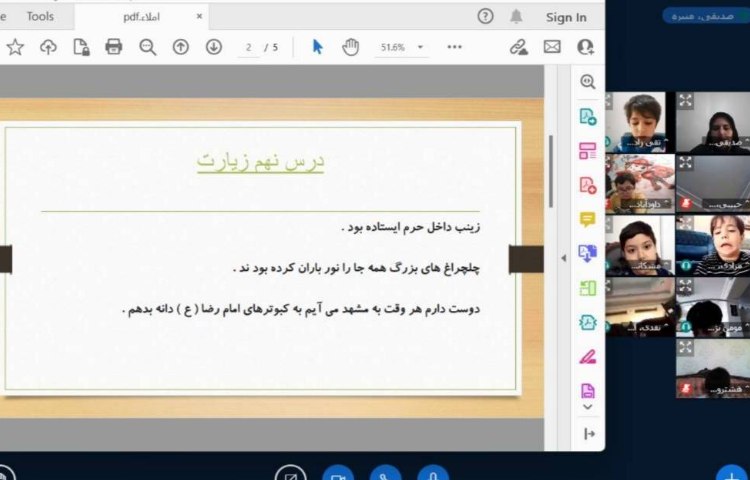Print the document with the printer icon
This screenshot has width=750, height=480.
point(113,47)
